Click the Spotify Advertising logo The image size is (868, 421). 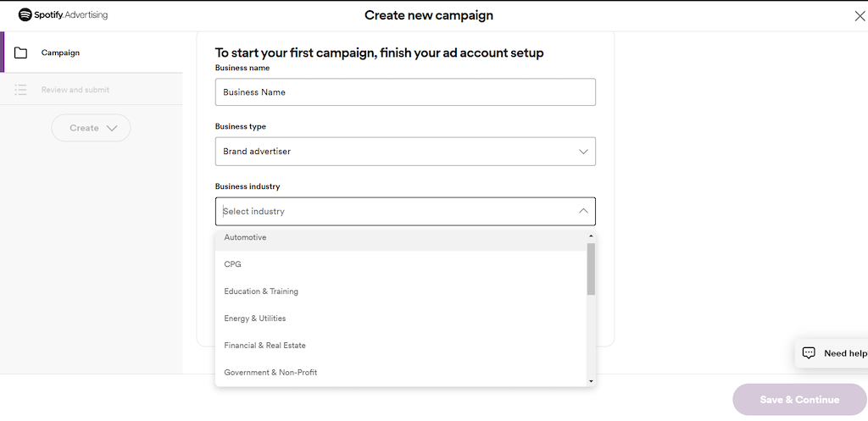63,15
